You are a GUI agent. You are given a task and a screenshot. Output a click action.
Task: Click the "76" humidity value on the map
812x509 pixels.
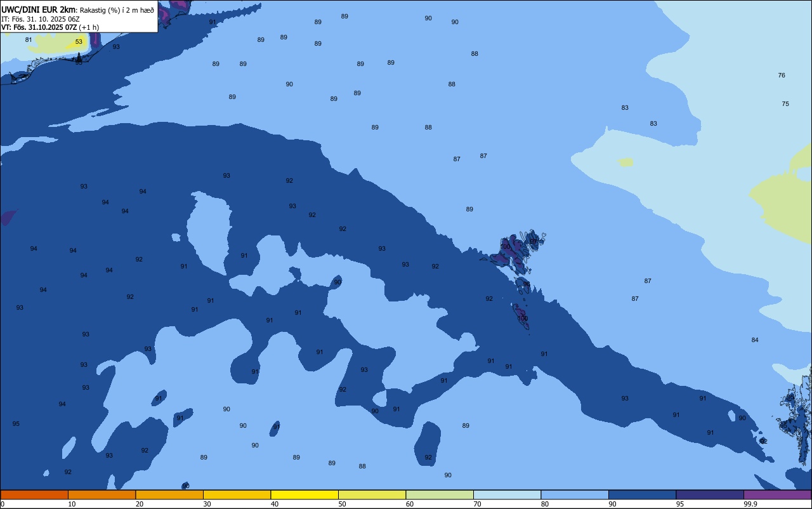click(782, 75)
